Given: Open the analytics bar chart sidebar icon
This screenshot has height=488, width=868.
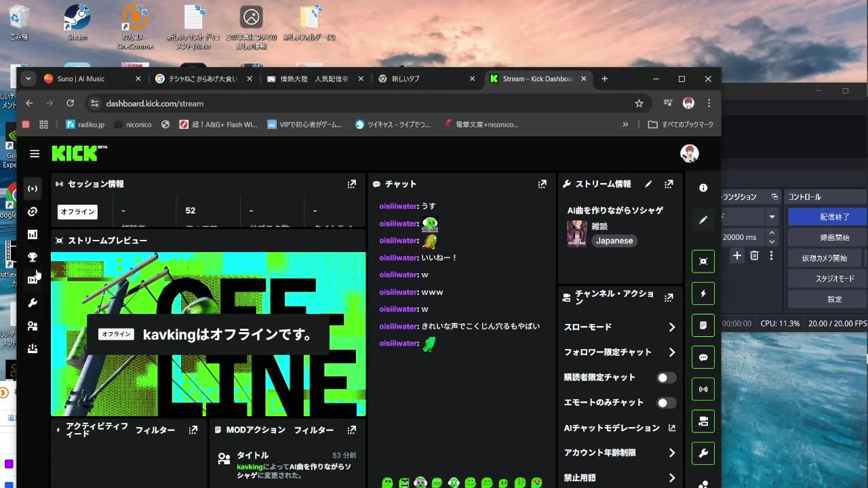Looking at the screenshot, I should click(33, 235).
